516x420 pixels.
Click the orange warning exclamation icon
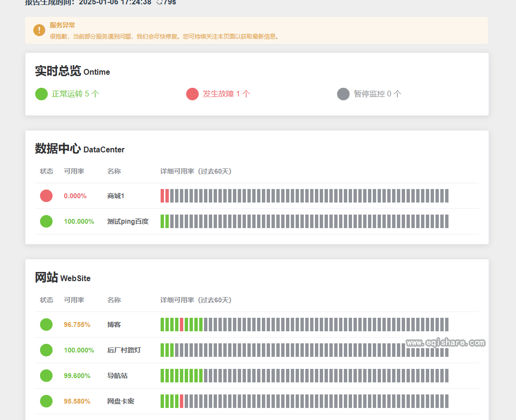(39, 30)
